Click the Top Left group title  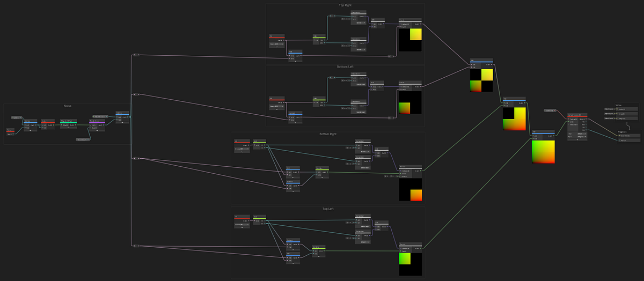(x=328, y=209)
